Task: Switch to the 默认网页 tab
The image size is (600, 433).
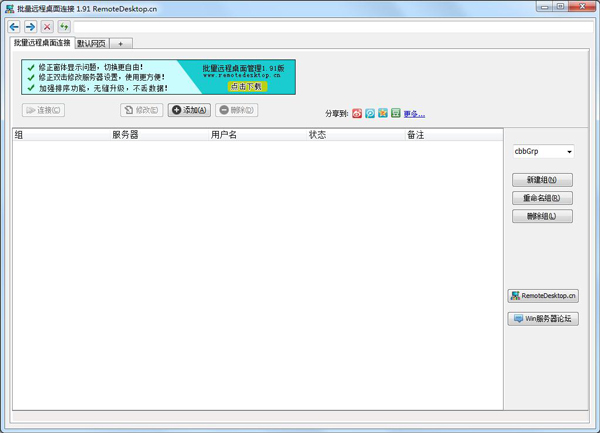Action: coord(90,43)
